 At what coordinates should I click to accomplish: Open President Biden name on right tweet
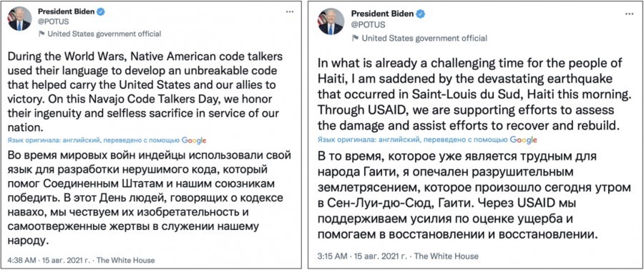pos(382,14)
